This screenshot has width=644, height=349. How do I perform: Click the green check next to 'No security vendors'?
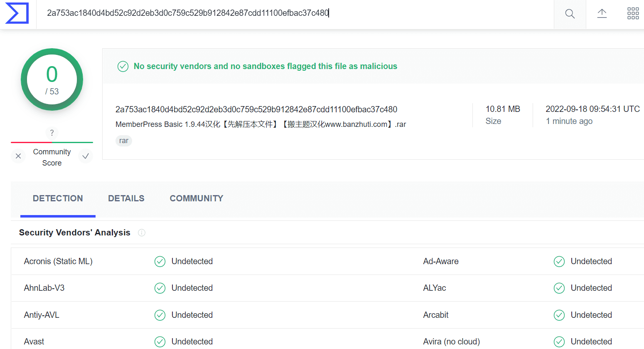[123, 67]
